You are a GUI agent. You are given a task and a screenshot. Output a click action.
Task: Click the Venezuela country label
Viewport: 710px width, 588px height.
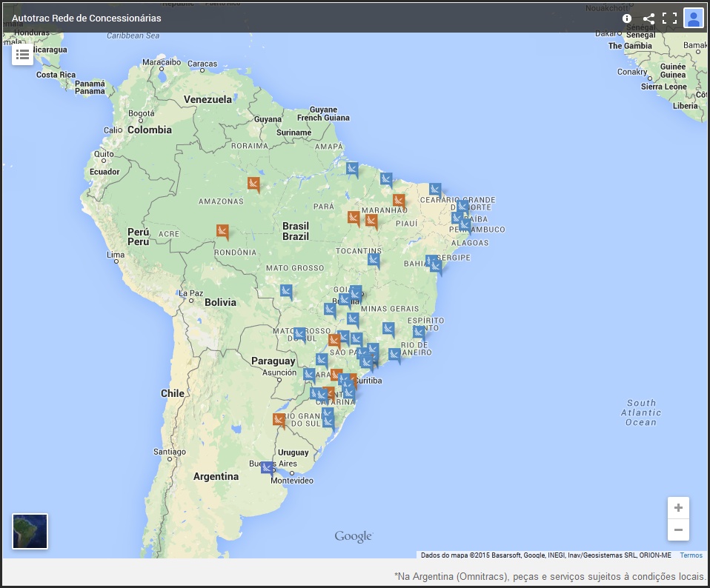[208, 99]
